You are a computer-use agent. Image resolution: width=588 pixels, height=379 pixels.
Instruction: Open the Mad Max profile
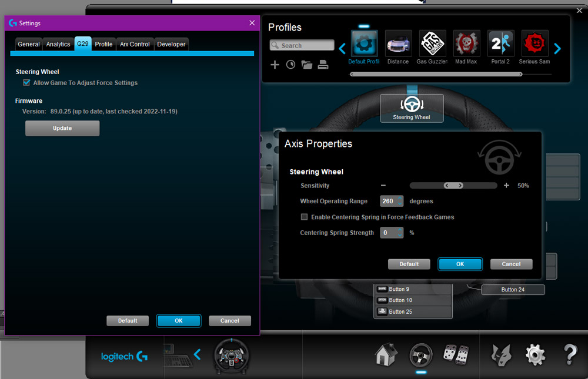466,43
